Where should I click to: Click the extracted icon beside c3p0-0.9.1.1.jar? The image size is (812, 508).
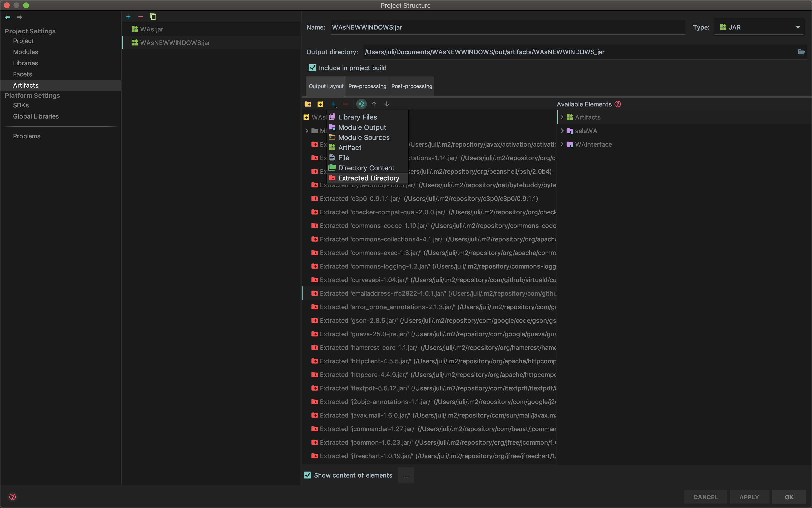(314, 199)
